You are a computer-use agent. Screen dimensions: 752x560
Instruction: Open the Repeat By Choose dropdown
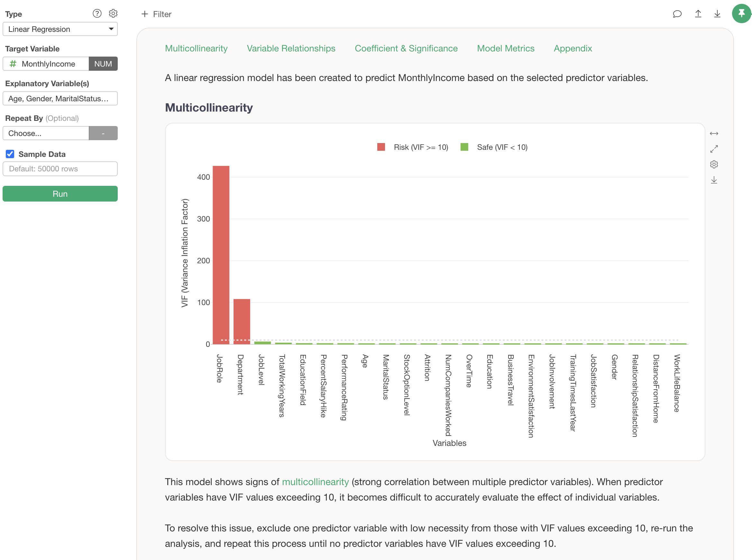coord(46,133)
